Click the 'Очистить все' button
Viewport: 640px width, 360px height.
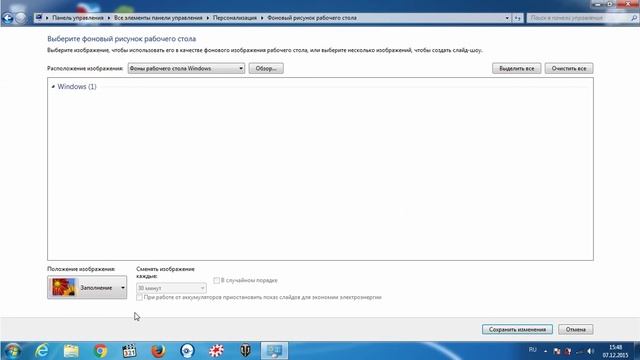point(569,68)
